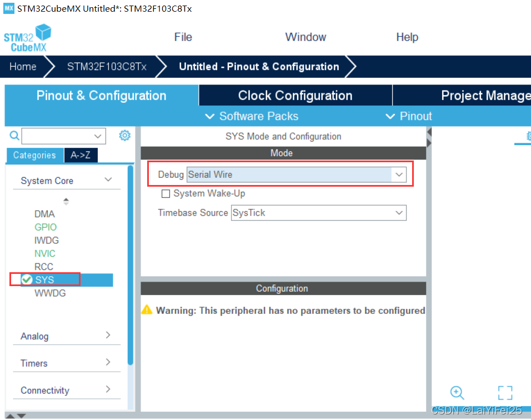This screenshot has height=420, width=531.
Task: Switch to Clock Configuration tab
Action: coord(295,96)
